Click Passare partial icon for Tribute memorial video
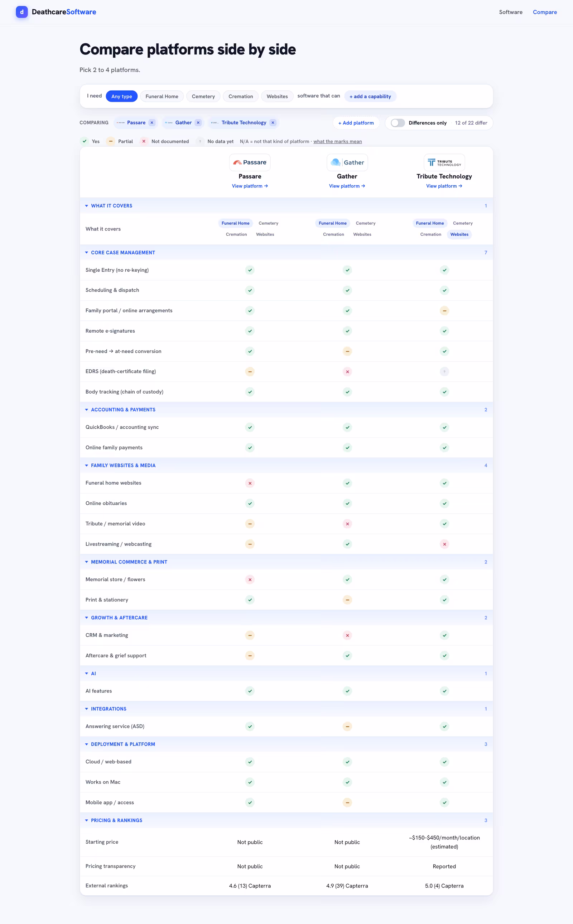Image resolution: width=573 pixels, height=924 pixels. pyautogui.click(x=250, y=524)
